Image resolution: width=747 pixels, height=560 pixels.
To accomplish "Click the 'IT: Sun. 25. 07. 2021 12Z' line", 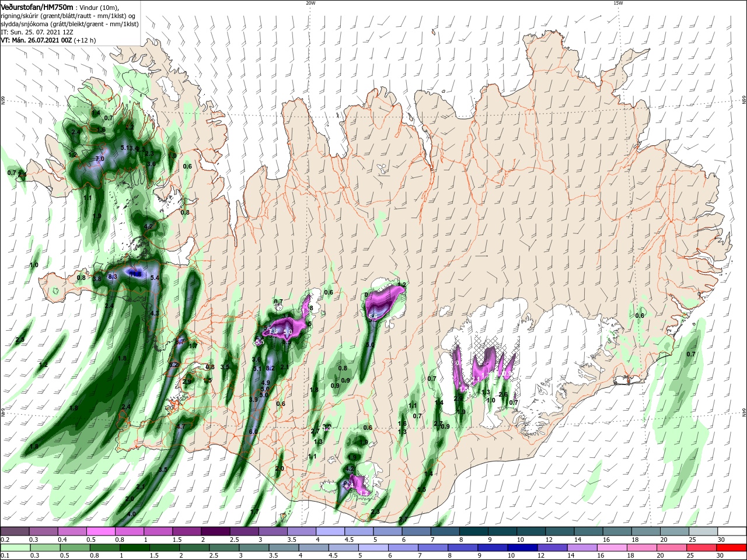I will click(36, 32).
